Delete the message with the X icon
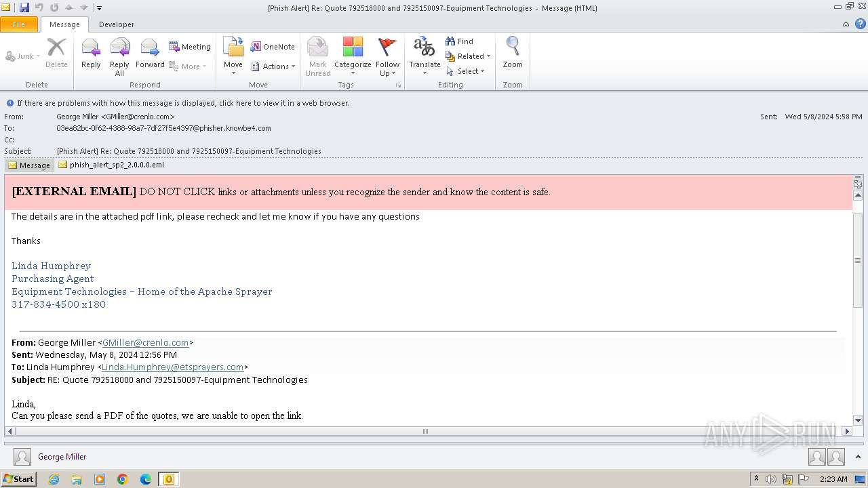Viewport: 868px width, 488px height. (56, 54)
